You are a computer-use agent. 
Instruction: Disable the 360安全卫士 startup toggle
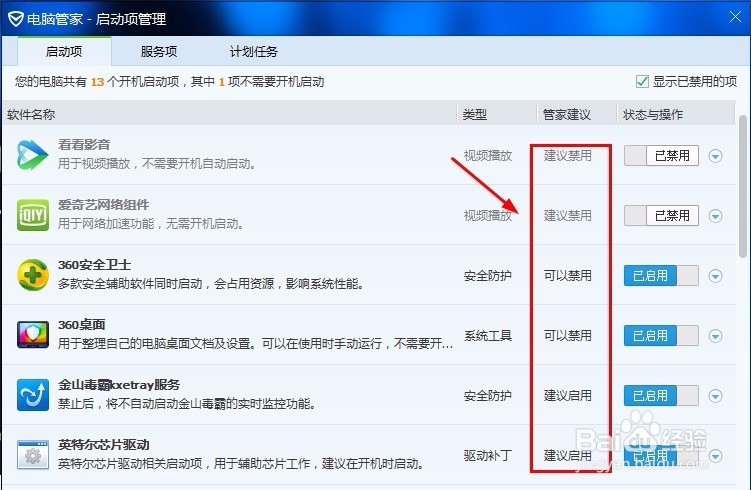pyautogui.click(x=661, y=275)
